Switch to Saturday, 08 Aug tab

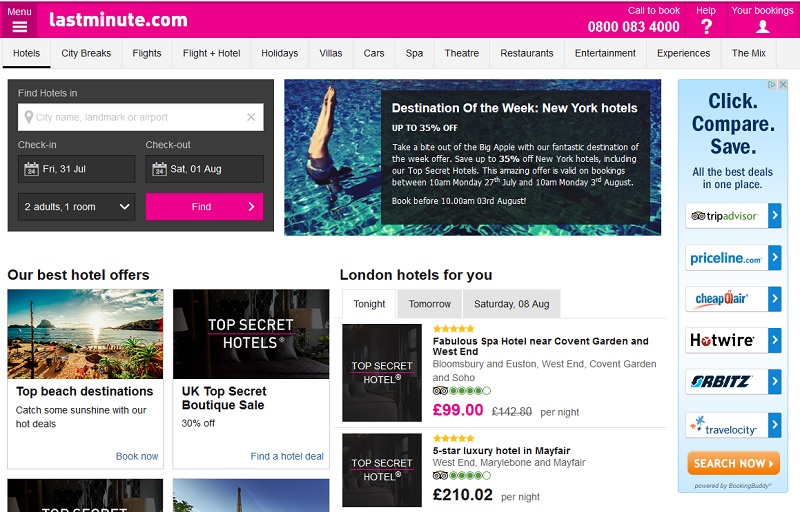[x=512, y=304]
